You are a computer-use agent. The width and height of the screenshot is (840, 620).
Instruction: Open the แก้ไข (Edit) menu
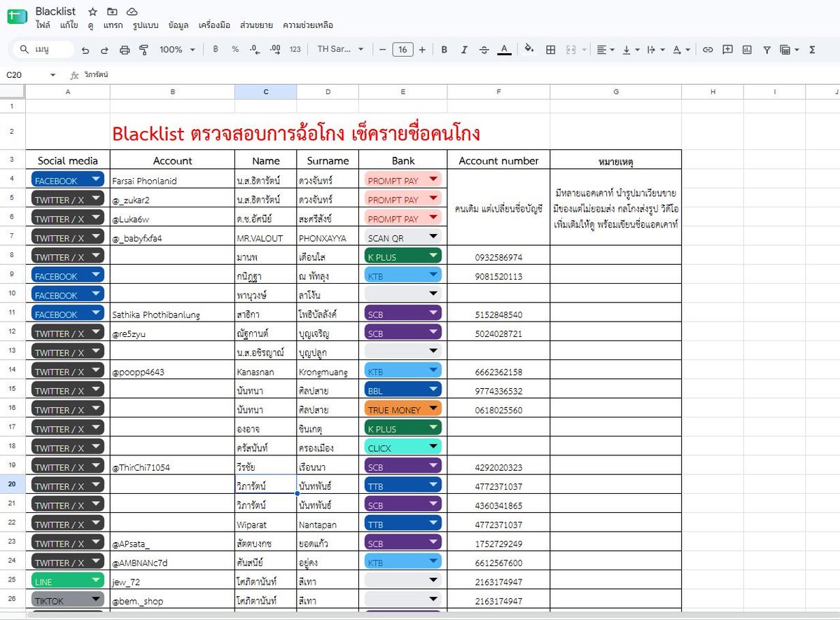coord(69,25)
